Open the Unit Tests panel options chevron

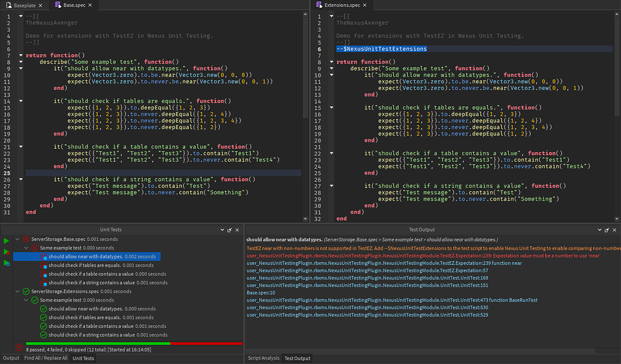[x=222, y=230]
